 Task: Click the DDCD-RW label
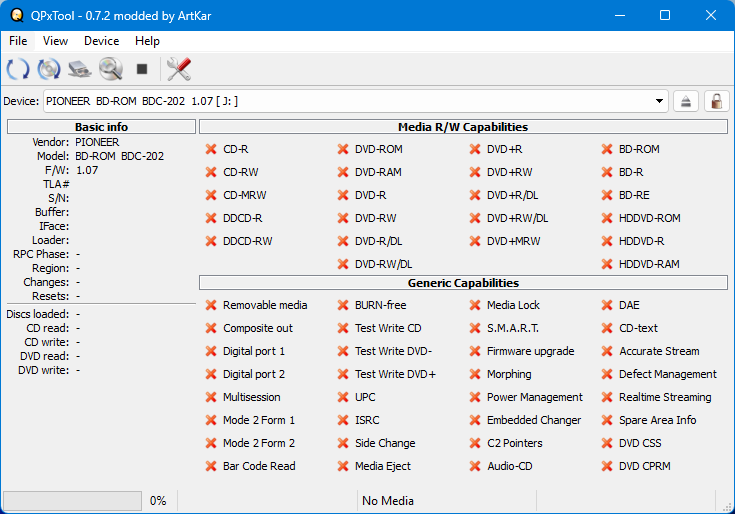pyautogui.click(x=248, y=241)
